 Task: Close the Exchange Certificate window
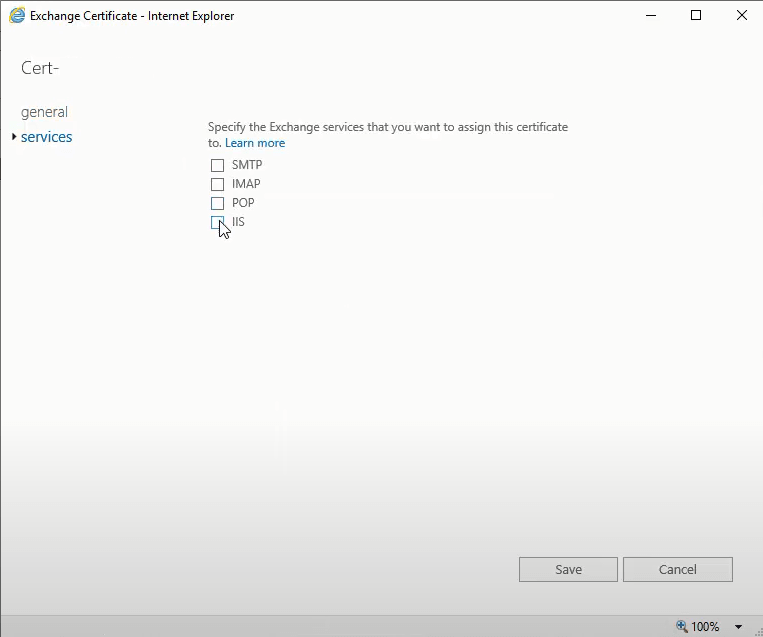point(741,15)
